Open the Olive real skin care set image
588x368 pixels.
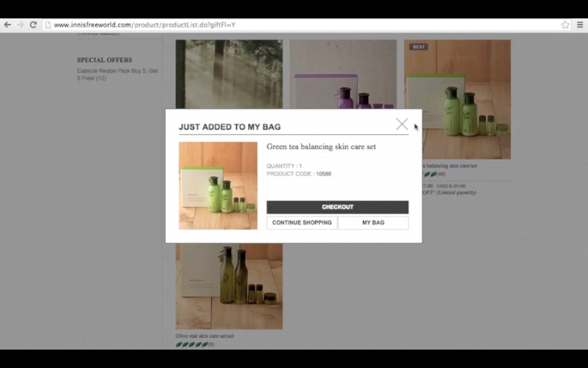point(229,286)
